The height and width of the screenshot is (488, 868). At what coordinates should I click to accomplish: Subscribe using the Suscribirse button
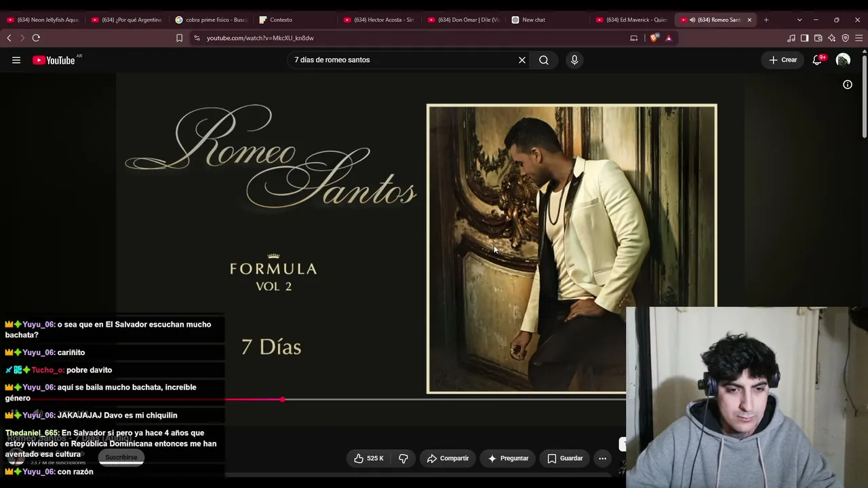(x=121, y=457)
